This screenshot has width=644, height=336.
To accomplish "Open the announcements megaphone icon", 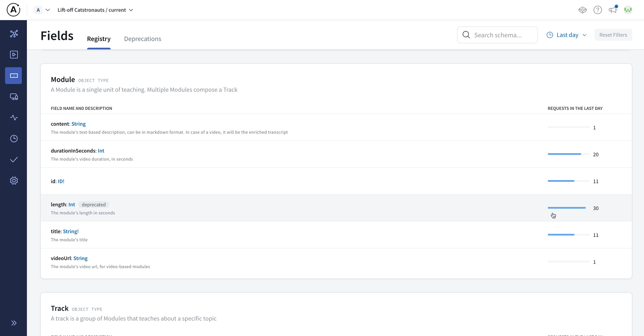I will (613, 9).
